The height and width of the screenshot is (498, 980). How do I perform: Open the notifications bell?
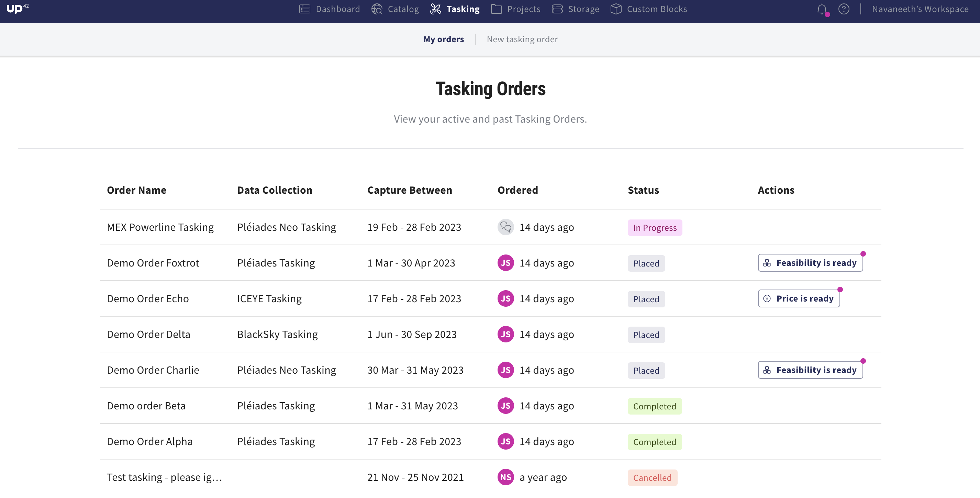pyautogui.click(x=822, y=9)
